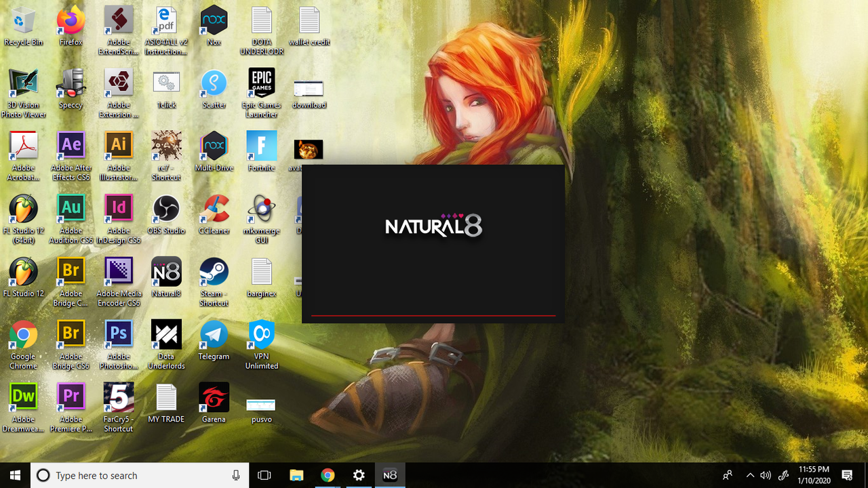
Task: Select the Natural8 desktop shortcut
Action: coord(166,278)
